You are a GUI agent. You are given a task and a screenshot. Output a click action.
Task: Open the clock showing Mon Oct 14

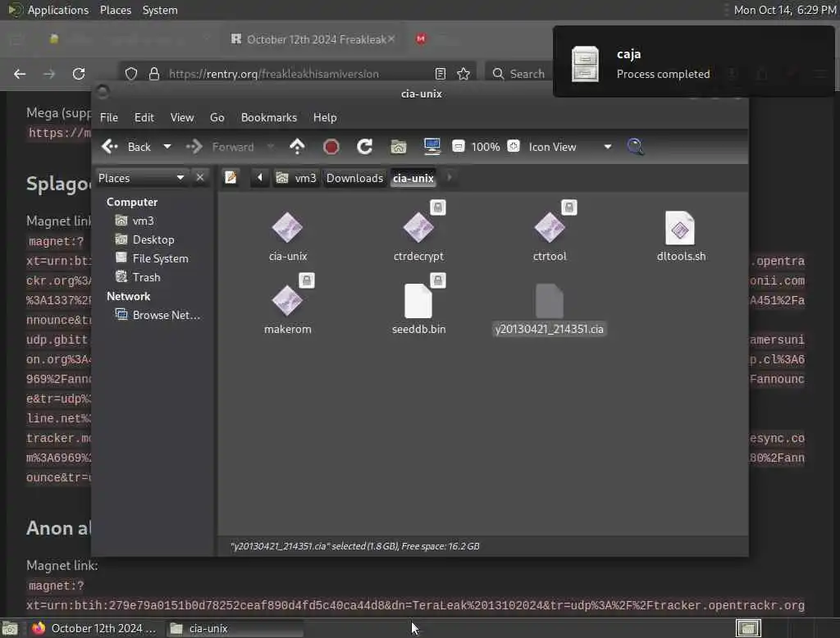[785, 10]
